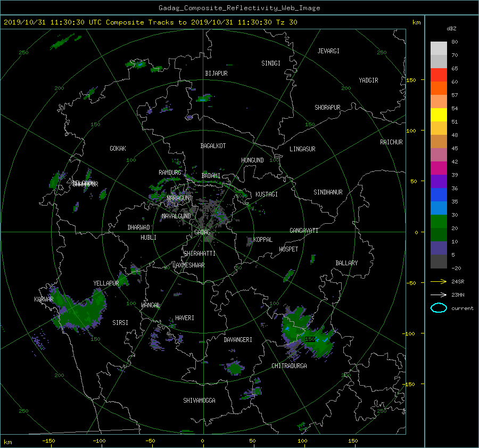479x448 pixels.
Task: Select the SHORAPUR label
Action: (327, 108)
